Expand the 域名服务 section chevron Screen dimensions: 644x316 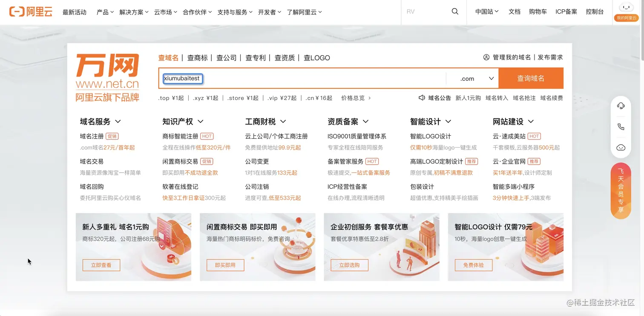(118, 122)
